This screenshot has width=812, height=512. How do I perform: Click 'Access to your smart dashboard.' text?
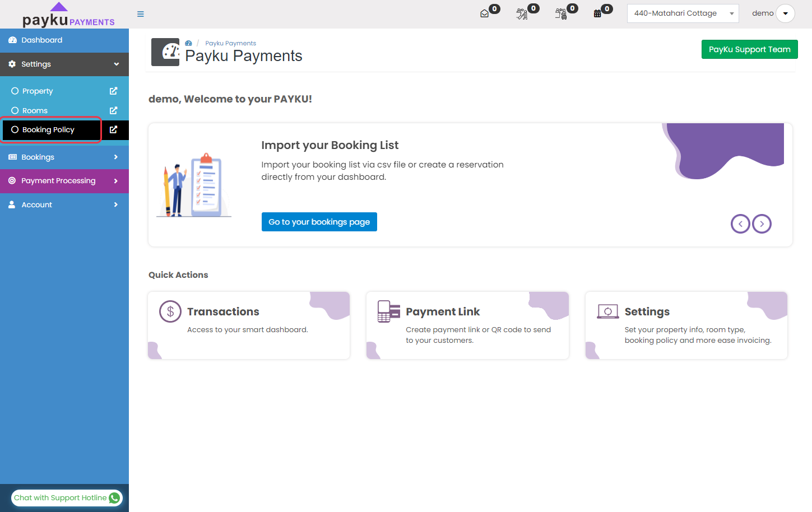click(248, 330)
